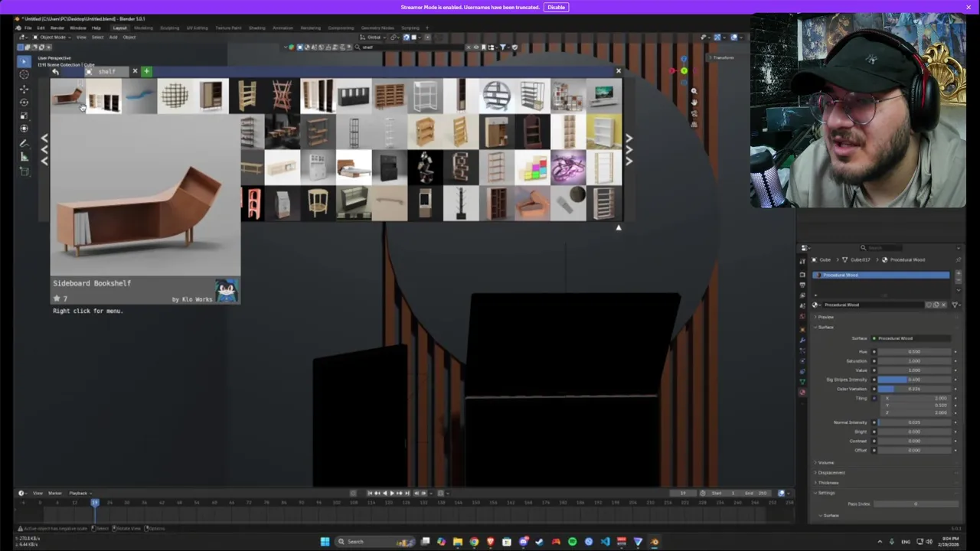Open the Window menu
The width and height of the screenshot is (980, 551).
click(x=78, y=28)
